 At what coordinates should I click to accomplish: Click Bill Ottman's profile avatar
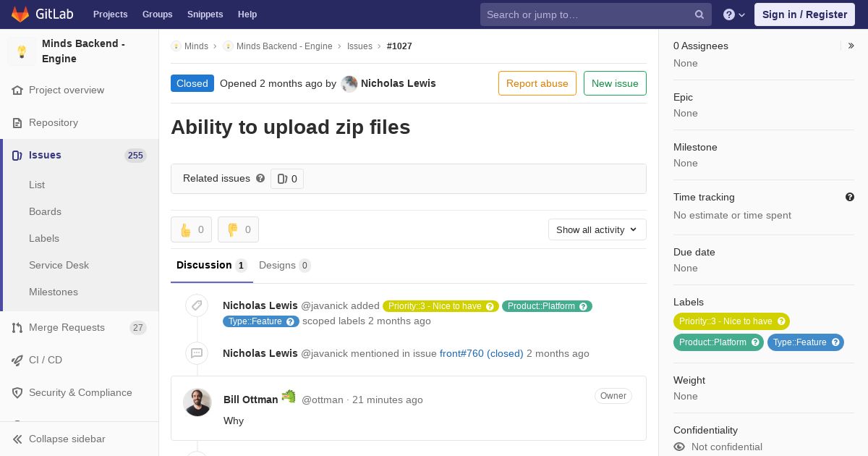point(197,402)
